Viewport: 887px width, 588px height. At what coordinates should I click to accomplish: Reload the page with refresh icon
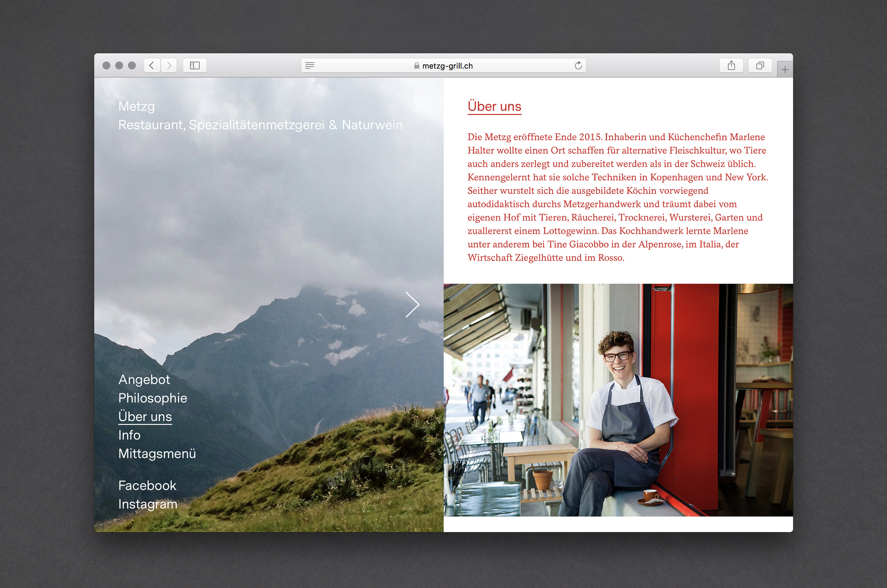(x=578, y=66)
